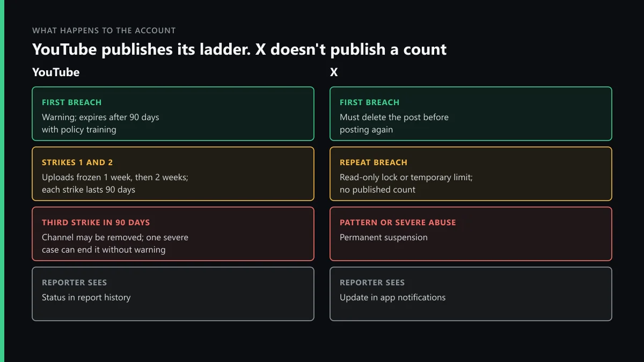
Task: Click 'Must delete the post before' text
Action: pyautogui.click(x=394, y=117)
